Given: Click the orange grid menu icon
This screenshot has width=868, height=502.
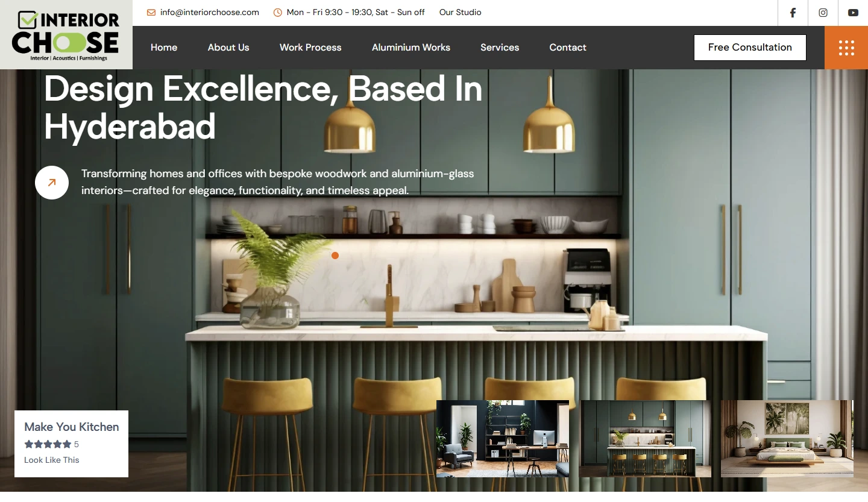Looking at the screenshot, I should [x=846, y=48].
